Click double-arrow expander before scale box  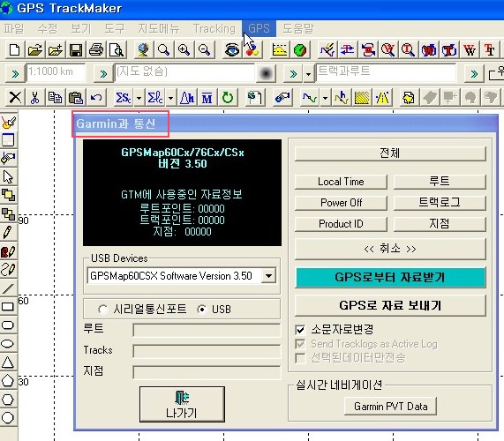(15, 74)
